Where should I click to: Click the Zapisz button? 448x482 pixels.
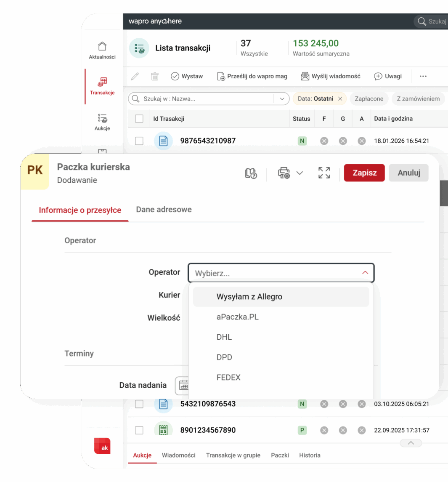pos(364,173)
